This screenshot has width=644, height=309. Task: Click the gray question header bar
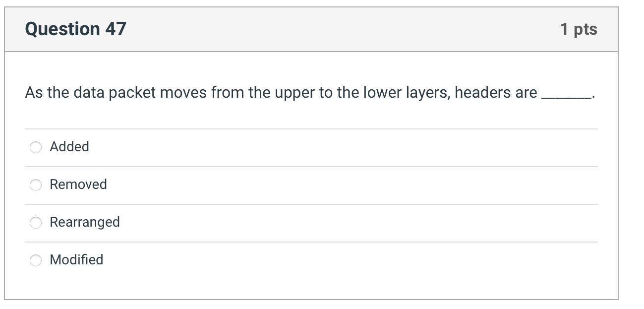311,29
